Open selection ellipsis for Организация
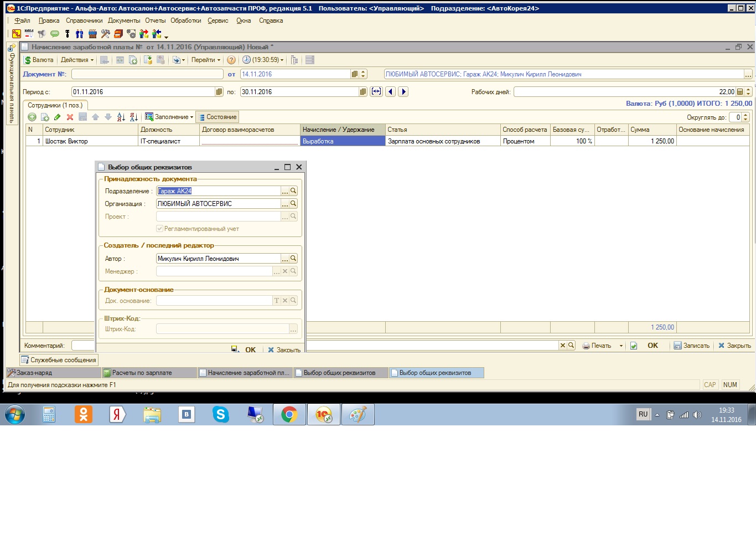The image size is (756, 535). pos(285,203)
